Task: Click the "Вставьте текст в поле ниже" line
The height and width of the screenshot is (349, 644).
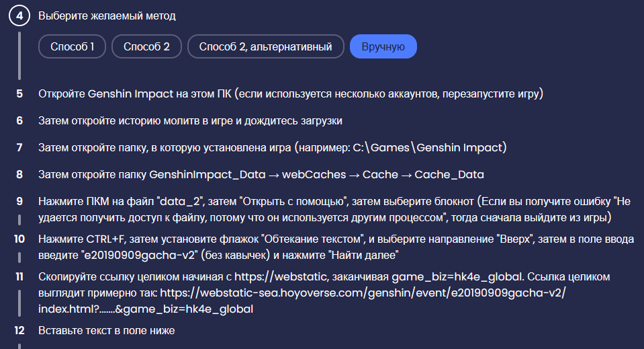Action: tap(107, 330)
